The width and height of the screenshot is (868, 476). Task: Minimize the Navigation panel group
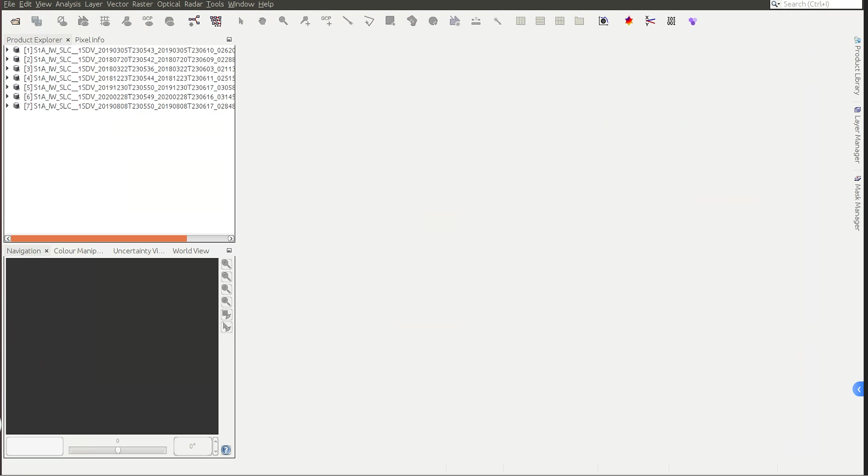pyautogui.click(x=229, y=251)
